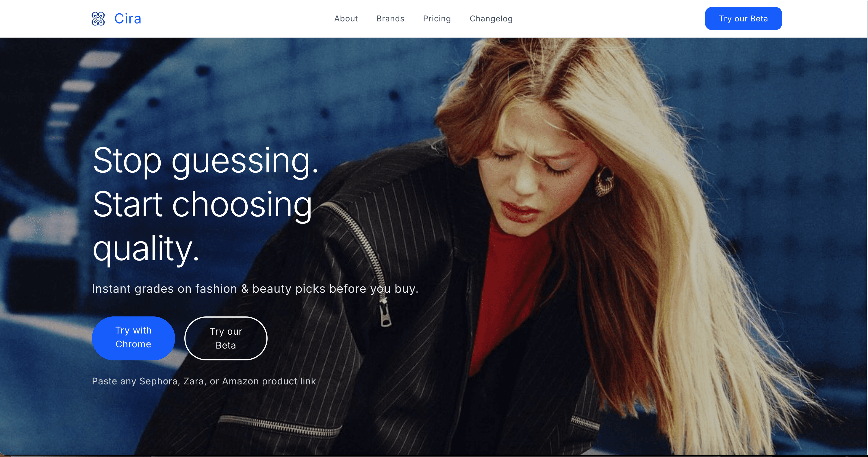The image size is (868, 457).
Task: Open the About page
Action: (x=346, y=19)
